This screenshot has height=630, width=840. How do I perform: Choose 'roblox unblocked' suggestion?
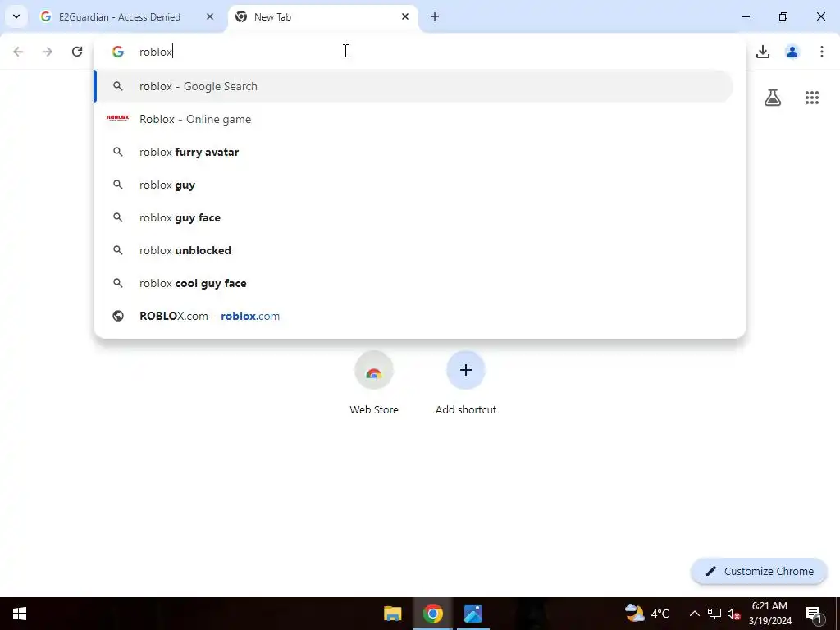(x=413, y=250)
